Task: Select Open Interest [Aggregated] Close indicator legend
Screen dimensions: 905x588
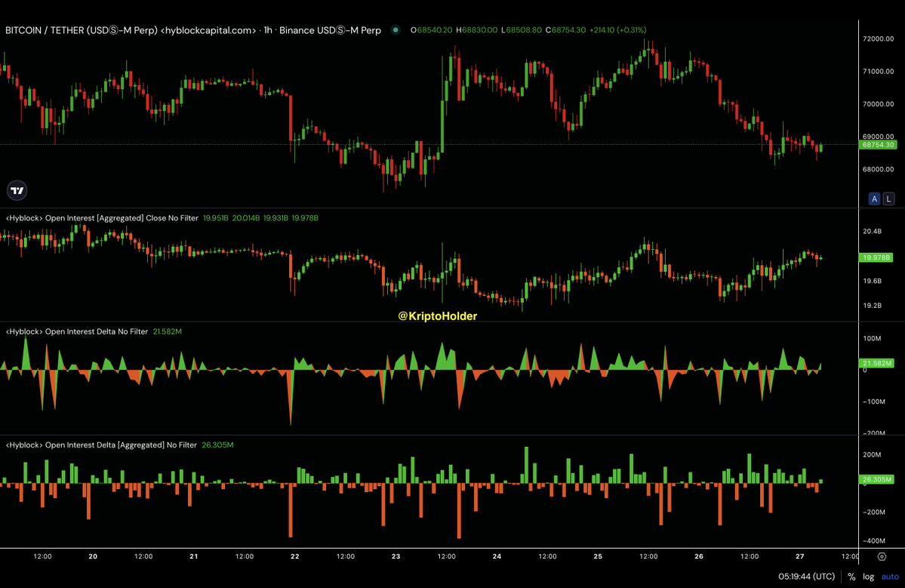Action: [102, 218]
